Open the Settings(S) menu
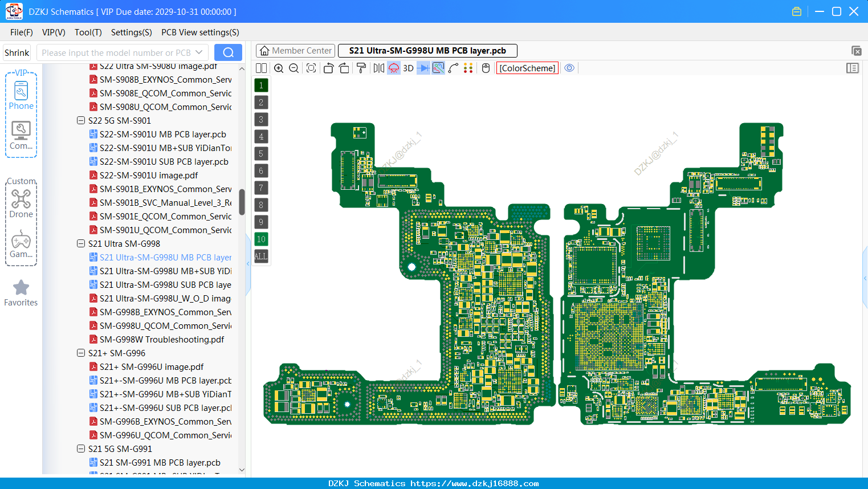868x489 pixels. click(132, 32)
